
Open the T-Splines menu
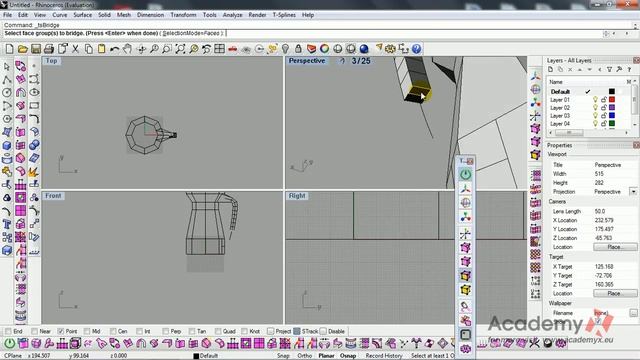pyautogui.click(x=284, y=15)
